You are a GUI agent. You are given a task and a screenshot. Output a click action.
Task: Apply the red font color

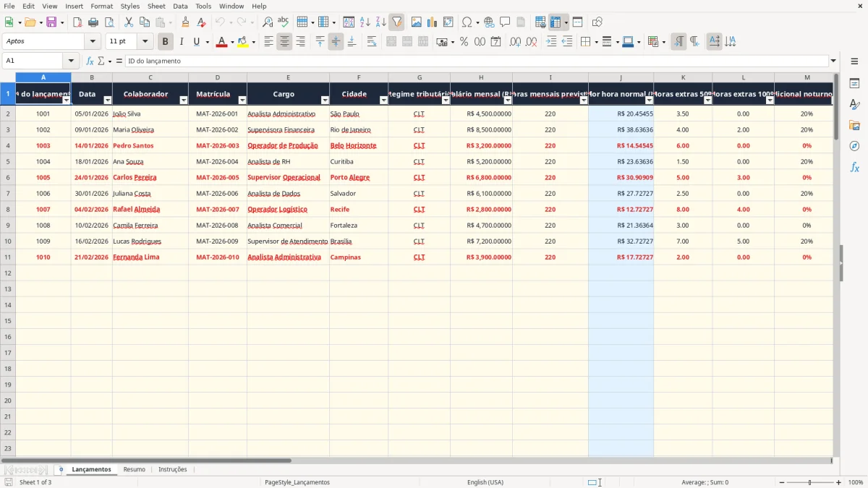point(221,42)
